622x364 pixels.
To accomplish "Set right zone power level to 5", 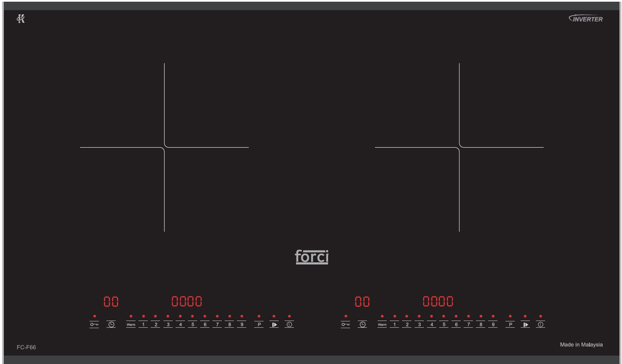I will tap(444, 324).
